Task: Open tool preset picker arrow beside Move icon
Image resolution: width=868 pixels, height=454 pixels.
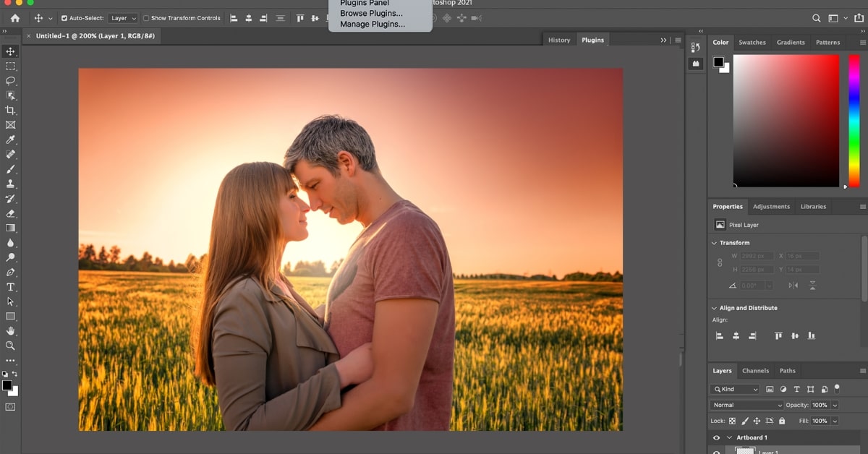Action: tap(50, 18)
